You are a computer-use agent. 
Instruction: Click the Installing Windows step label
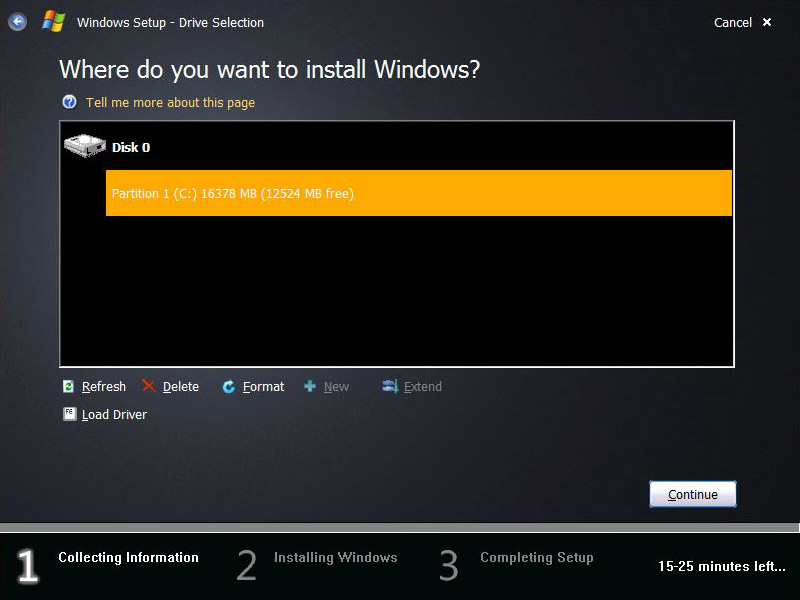335,557
